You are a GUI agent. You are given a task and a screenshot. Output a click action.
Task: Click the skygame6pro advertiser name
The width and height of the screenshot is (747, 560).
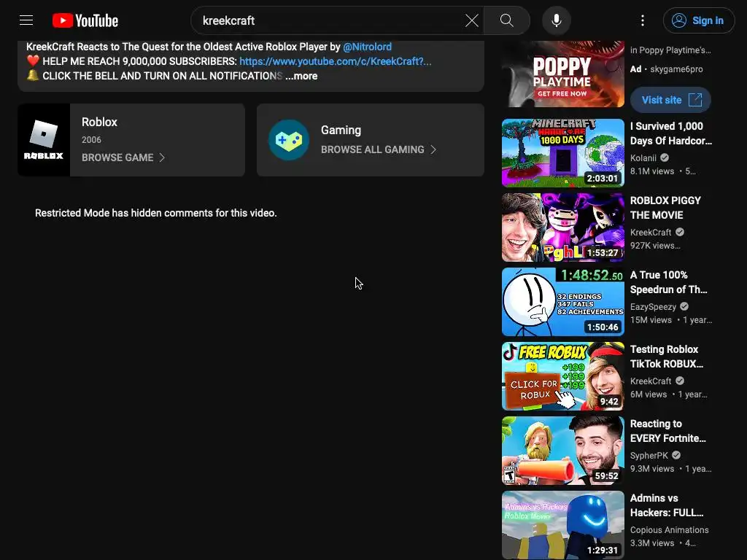click(676, 69)
